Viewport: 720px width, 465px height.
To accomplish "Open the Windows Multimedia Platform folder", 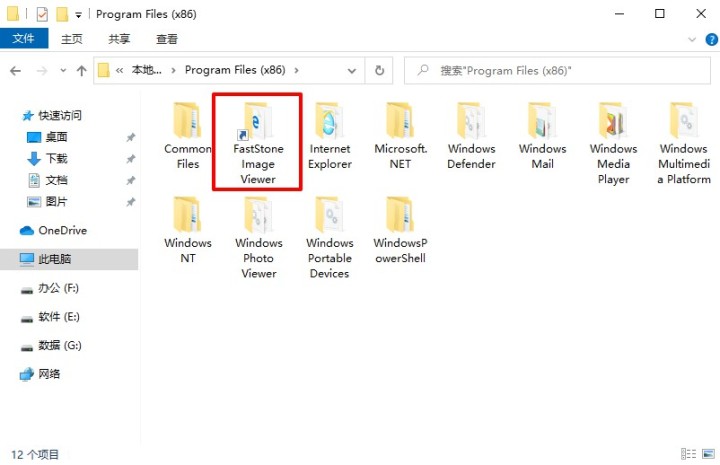I will pyautogui.click(x=684, y=143).
